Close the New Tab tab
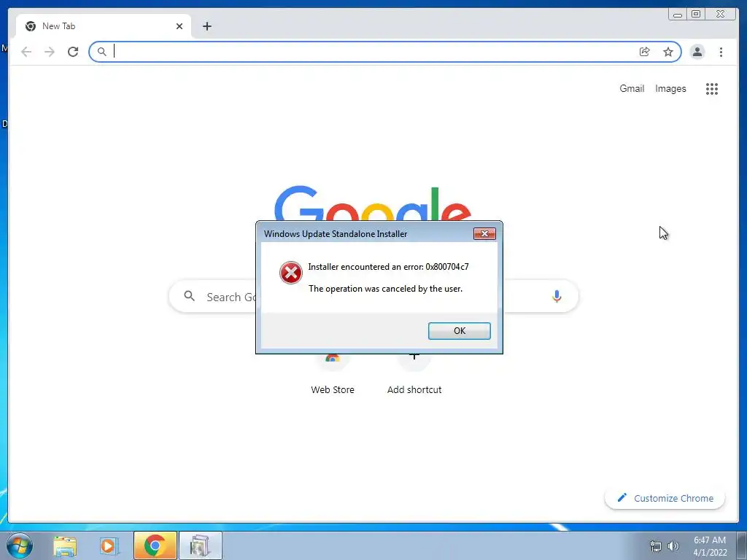Viewport: 747px width, 560px height. coord(179,26)
